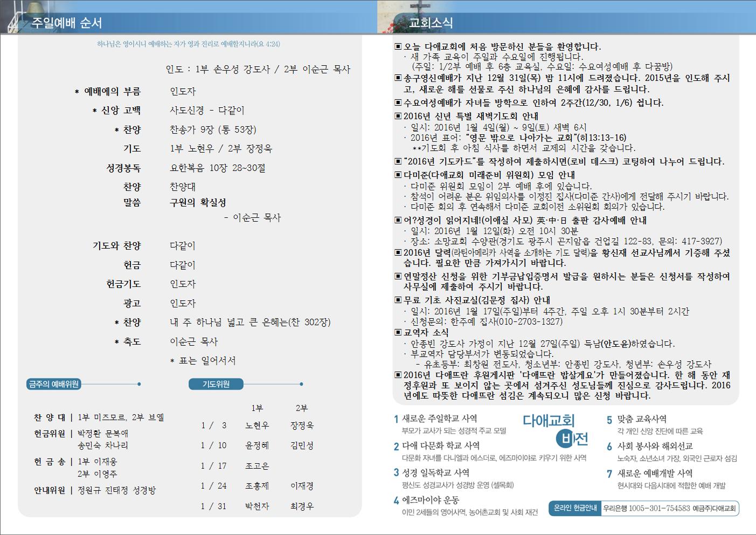The width and height of the screenshot is (756, 535).
Task: Click number 2 beside 다애 다문화 학교 사역
Action: (396, 447)
